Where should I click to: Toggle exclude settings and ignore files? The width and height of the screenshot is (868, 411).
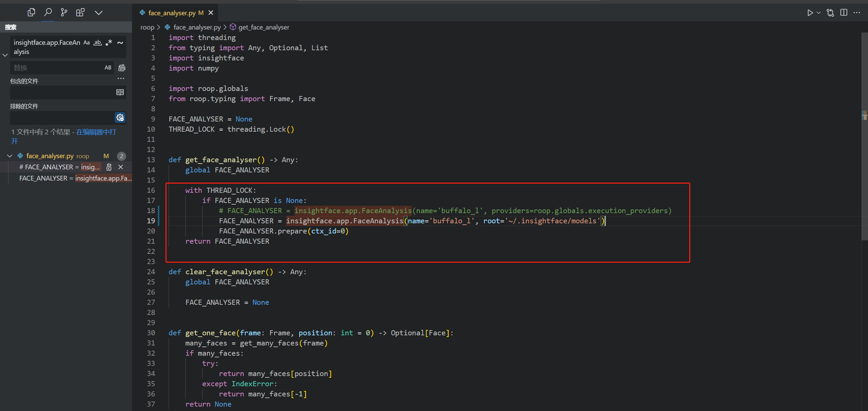[x=120, y=117]
